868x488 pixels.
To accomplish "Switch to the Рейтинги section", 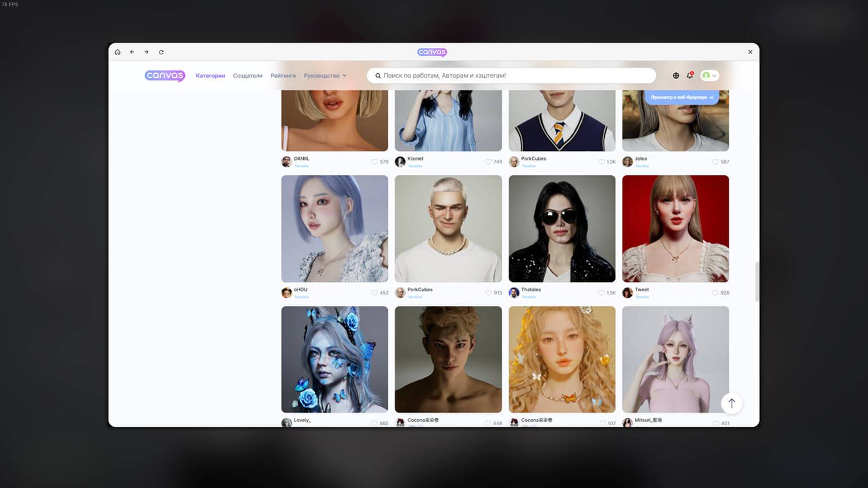I will [283, 76].
